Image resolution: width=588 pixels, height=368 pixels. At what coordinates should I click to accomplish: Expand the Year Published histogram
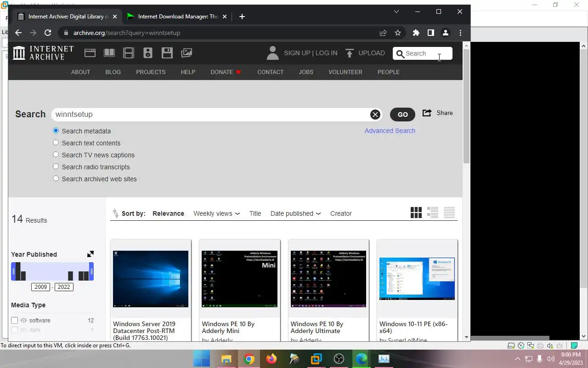[x=90, y=254]
